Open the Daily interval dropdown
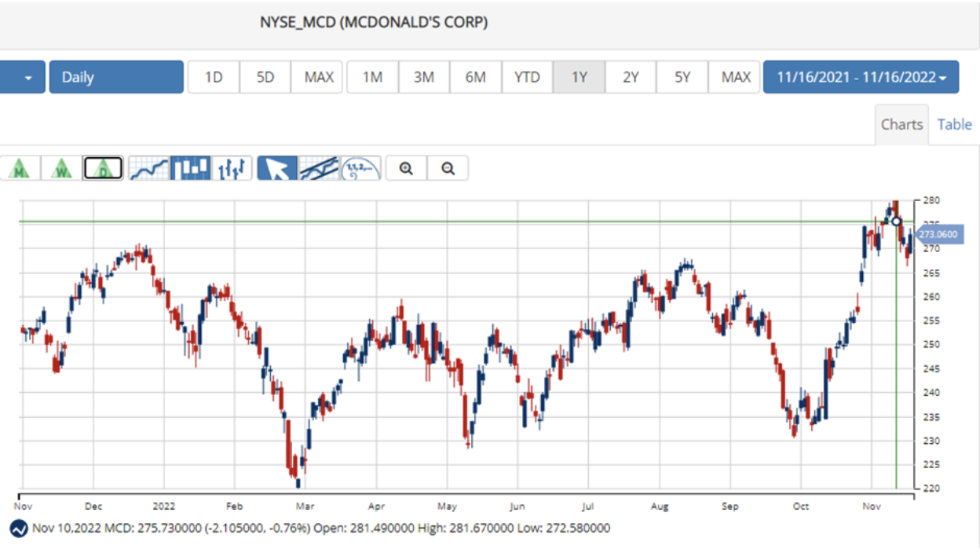 point(116,77)
